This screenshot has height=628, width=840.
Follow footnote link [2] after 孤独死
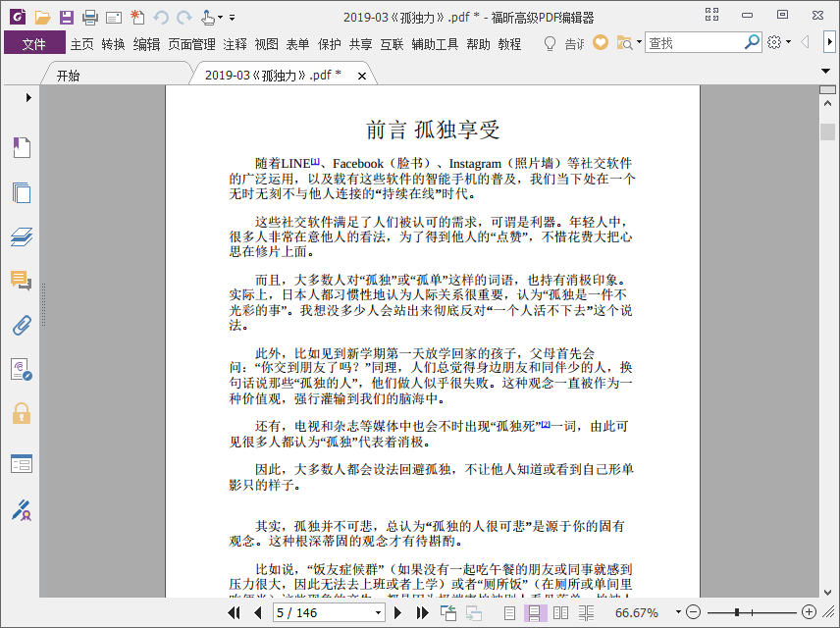pos(546,424)
